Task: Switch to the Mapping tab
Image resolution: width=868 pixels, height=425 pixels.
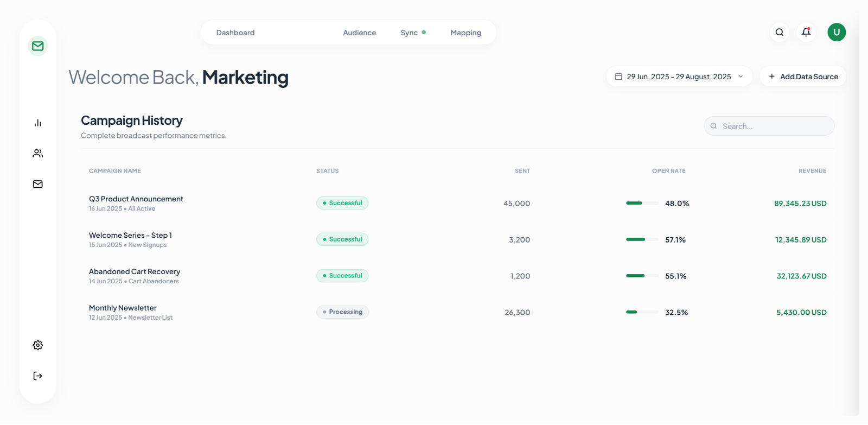Action: tap(466, 33)
